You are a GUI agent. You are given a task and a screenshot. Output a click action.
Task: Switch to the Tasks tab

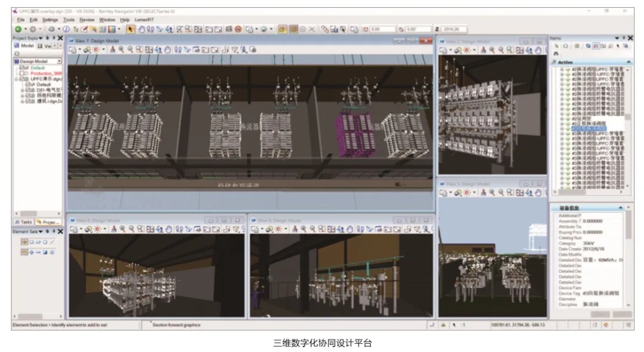pyautogui.click(x=24, y=222)
